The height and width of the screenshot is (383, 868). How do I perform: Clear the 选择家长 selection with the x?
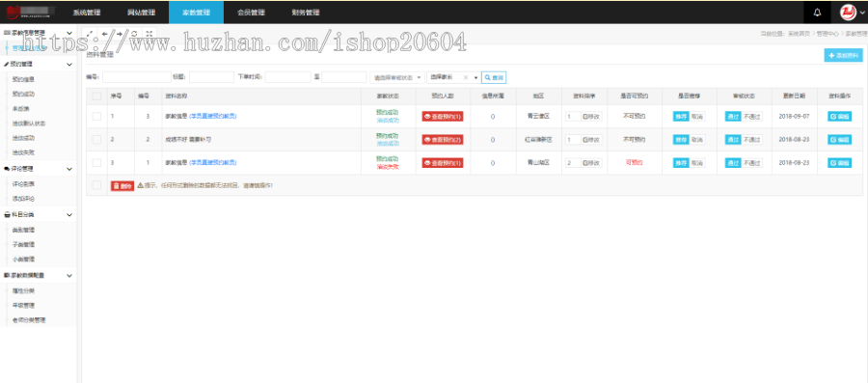pyautogui.click(x=466, y=77)
